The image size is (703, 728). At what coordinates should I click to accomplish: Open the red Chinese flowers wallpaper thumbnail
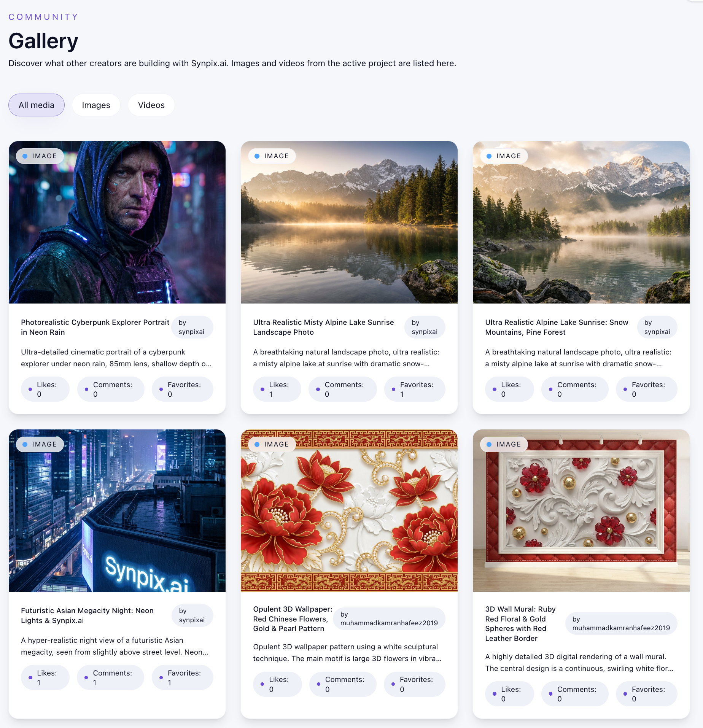pyautogui.click(x=349, y=510)
